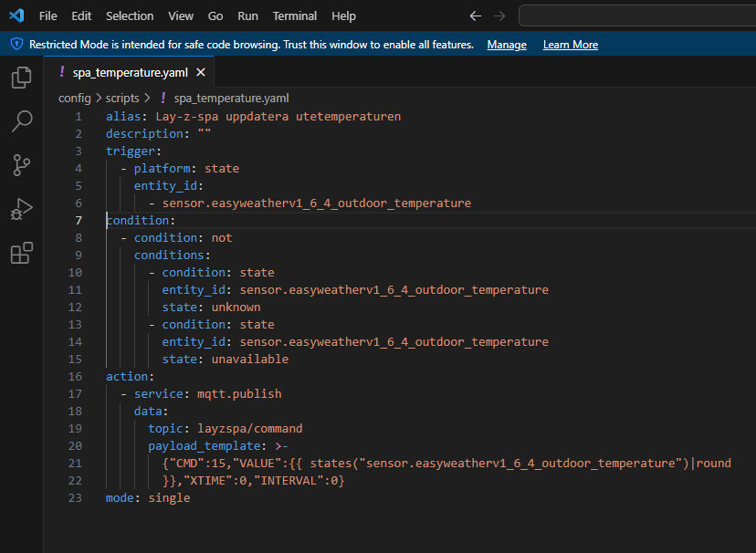The height and width of the screenshot is (553, 756).
Task: Click the YAML file icon in breadcrumb
Action: [163, 98]
